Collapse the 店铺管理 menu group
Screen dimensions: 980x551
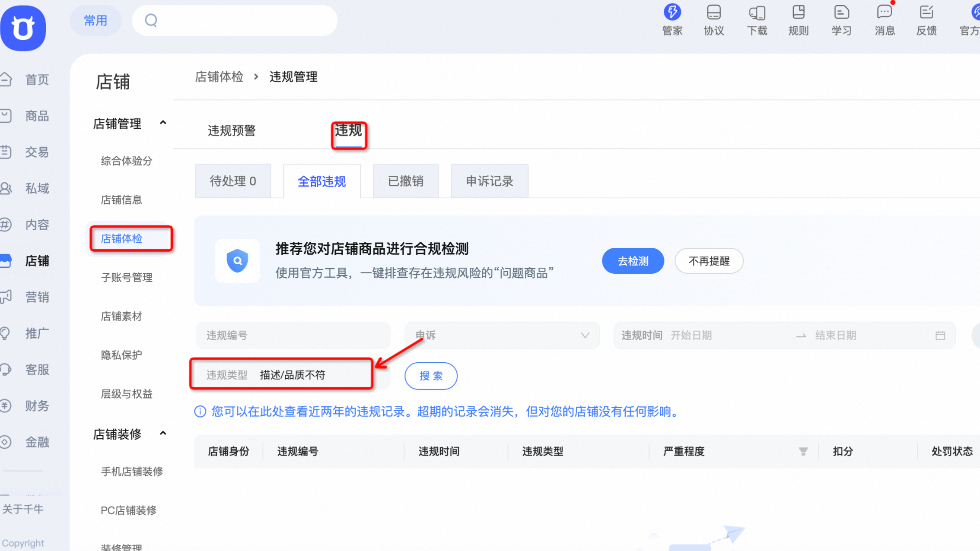(x=163, y=123)
